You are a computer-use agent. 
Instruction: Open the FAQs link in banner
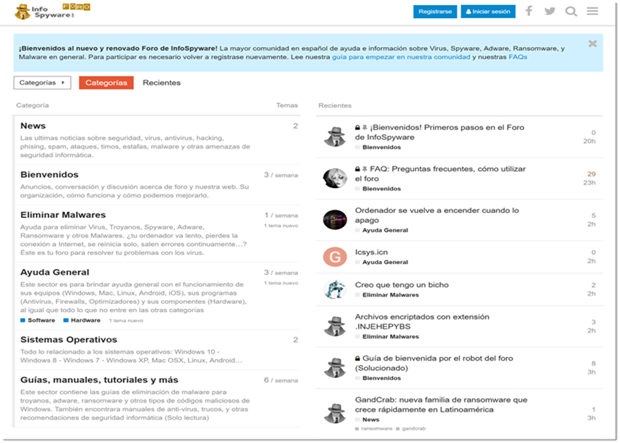coord(518,57)
